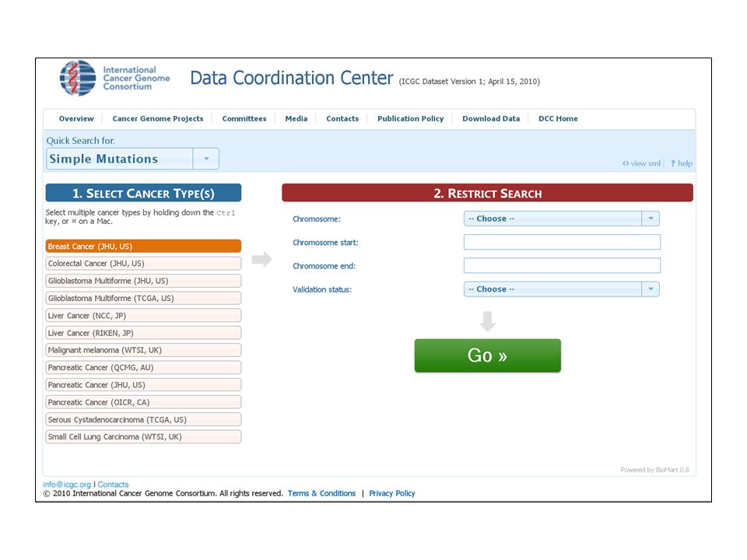Open the Overview menu item
This screenshot has height=560, width=747.
point(76,118)
